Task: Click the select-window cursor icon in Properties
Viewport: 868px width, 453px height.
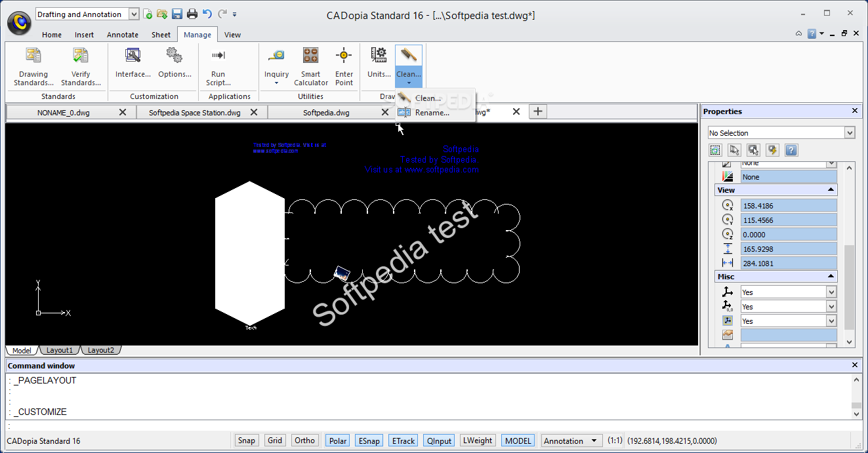Action: pyautogui.click(x=753, y=150)
